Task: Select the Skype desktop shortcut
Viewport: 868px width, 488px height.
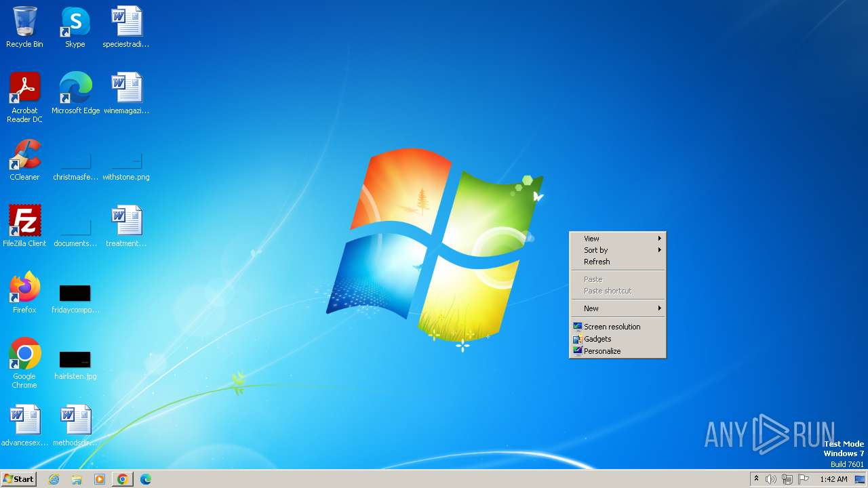Action: point(75,27)
